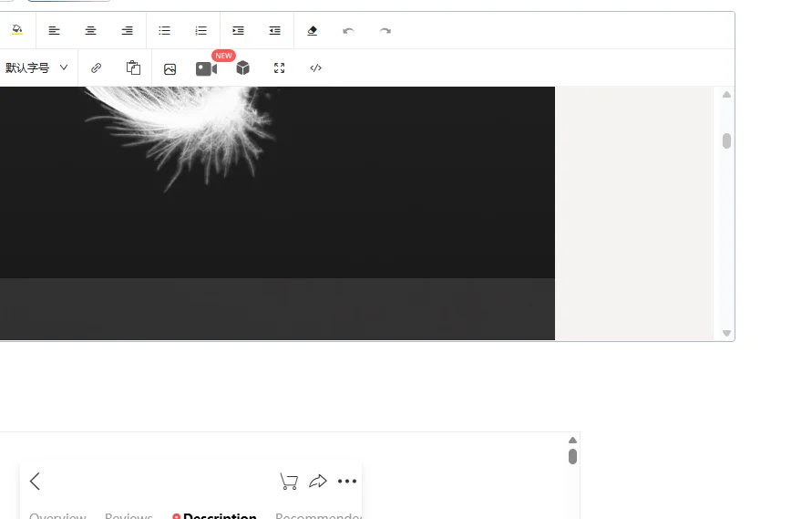Image resolution: width=812 pixels, height=519 pixels.
Task: Open the HTML source code view
Action: coord(316,67)
